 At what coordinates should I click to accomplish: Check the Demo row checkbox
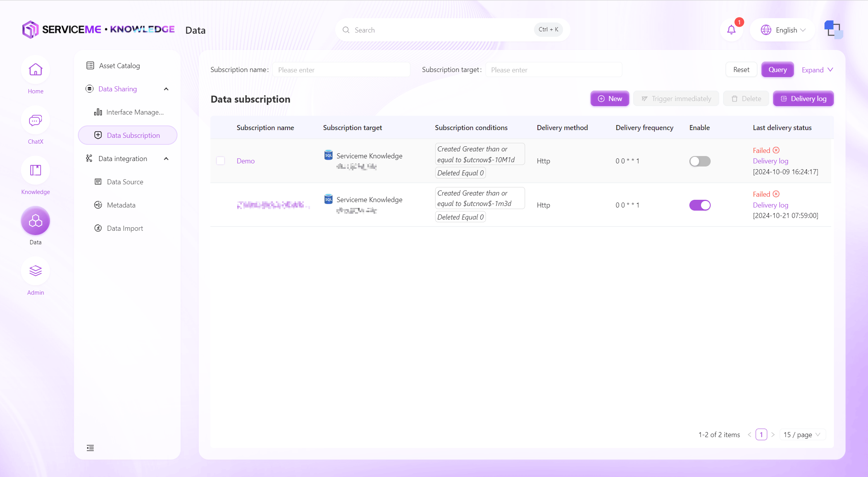(x=220, y=161)
